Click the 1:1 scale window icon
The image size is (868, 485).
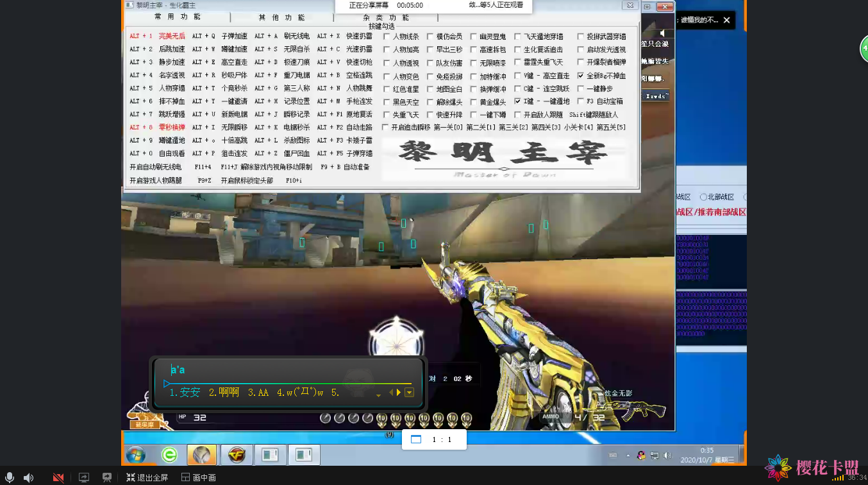click(416, 439)
